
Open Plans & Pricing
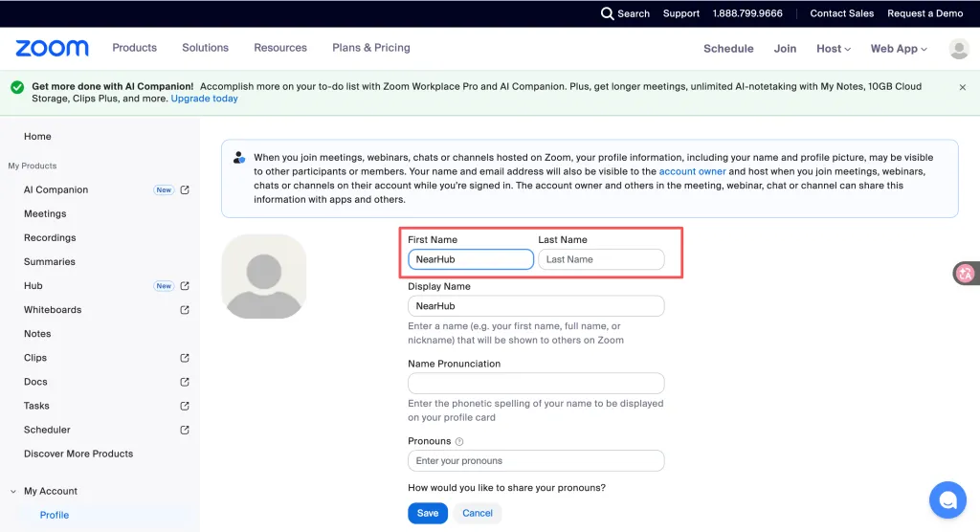click(x=371, y=48)
